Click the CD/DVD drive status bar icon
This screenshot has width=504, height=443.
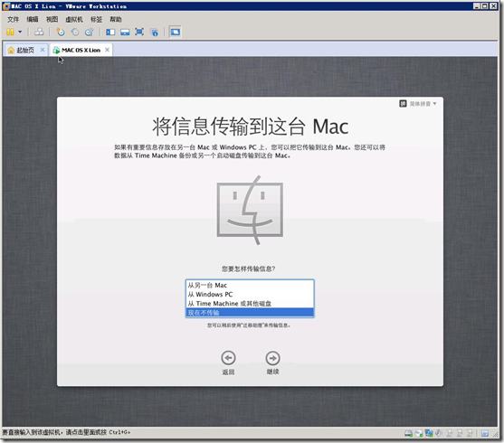point(419,433)
